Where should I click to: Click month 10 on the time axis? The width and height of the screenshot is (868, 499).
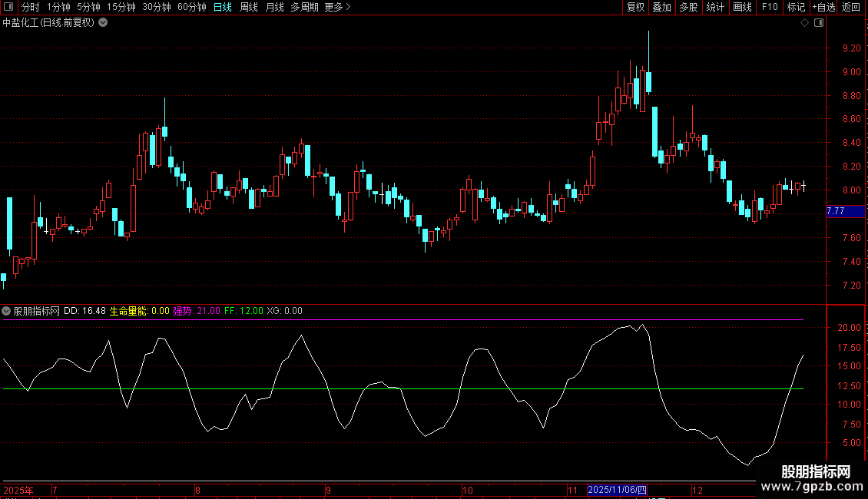tap(468, 490)
